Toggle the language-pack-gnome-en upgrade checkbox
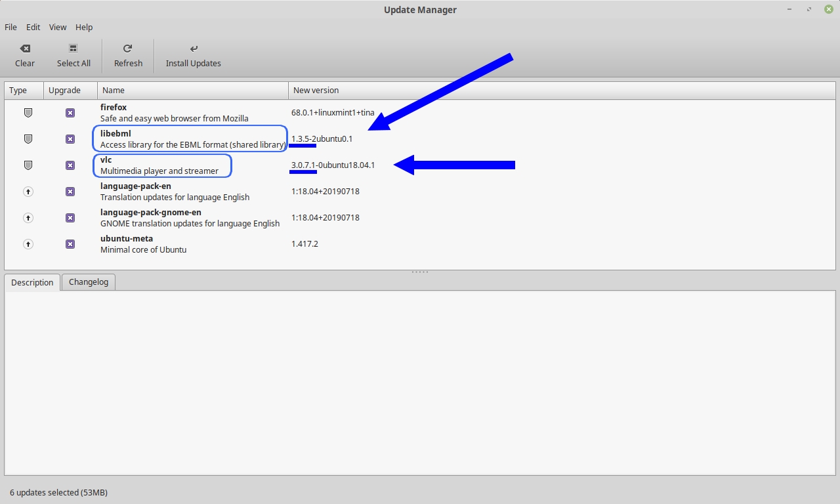 (x=70, y=218)
